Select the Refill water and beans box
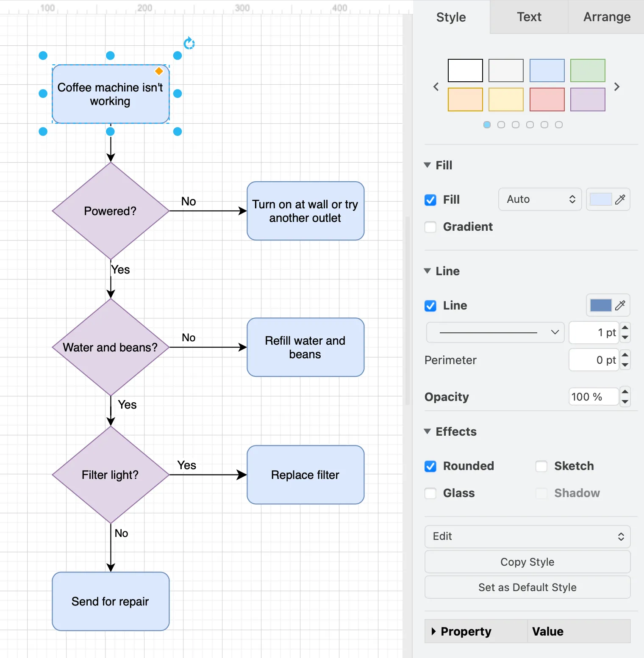644x658 pixels. pyautogui.click(x=305, y=347)
